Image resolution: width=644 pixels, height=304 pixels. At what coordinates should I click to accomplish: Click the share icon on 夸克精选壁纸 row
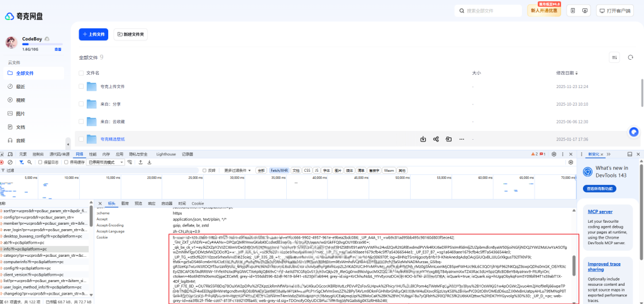tap(436, 139)
